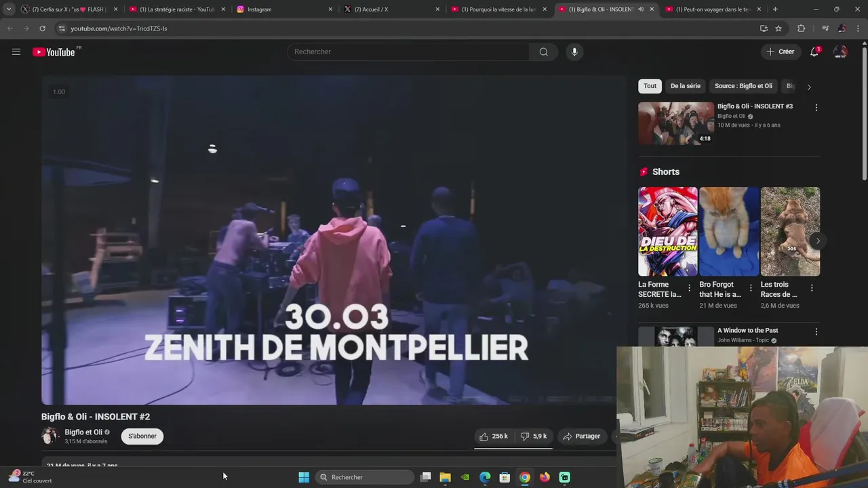Open the Chrome profile avatar
868x488 pixels.
842,28
